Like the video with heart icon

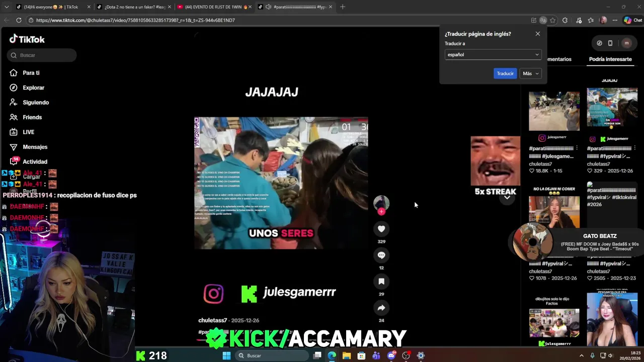tap(381, 229)
